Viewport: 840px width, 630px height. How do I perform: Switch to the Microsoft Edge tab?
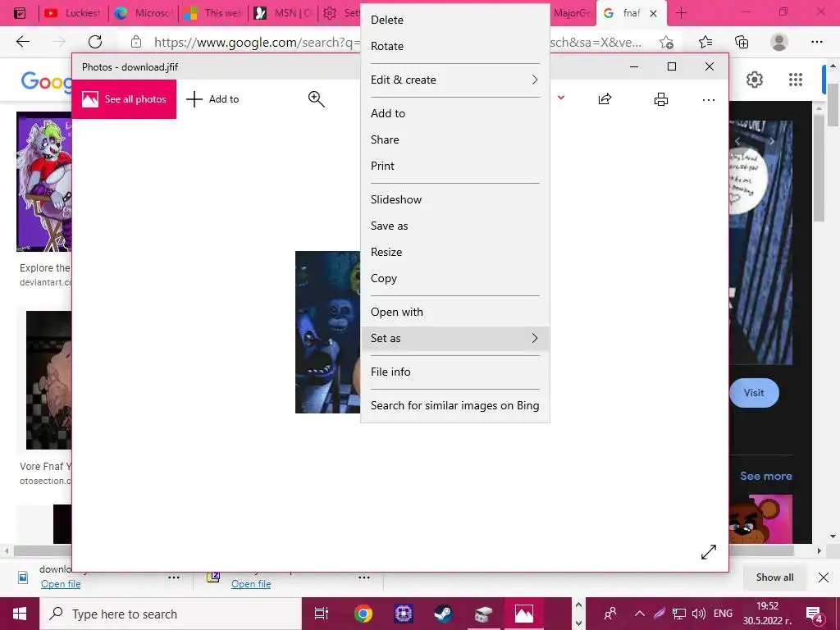pyautogui.click(x=143, y=13)
